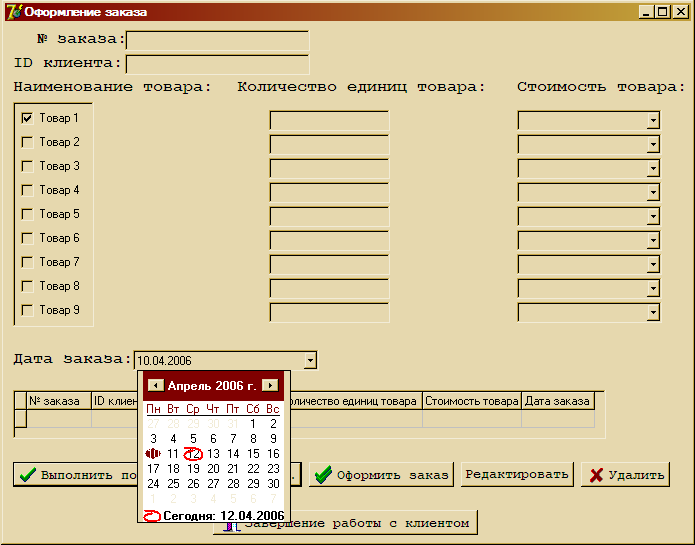Select April 1 in the calendar

click(x=253, y=424)
